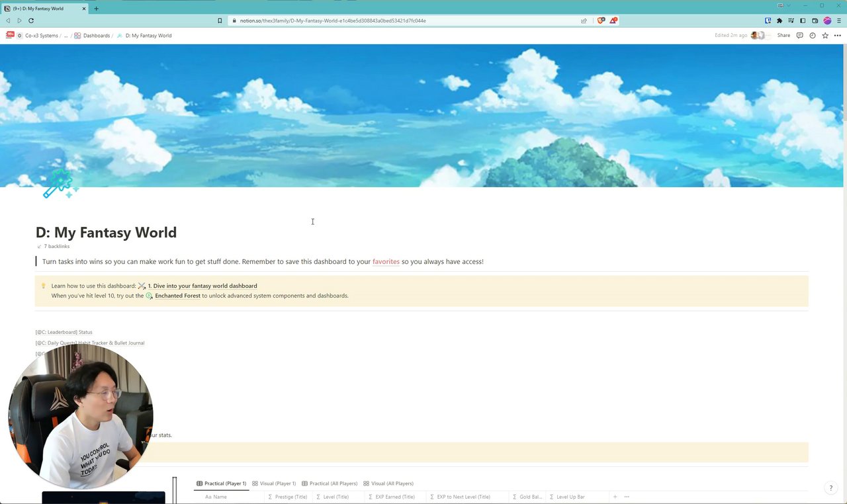Open the media playlist icon in browser toolbar
The width and height of the screenshot is (847, 504).
tap(791, 21)
